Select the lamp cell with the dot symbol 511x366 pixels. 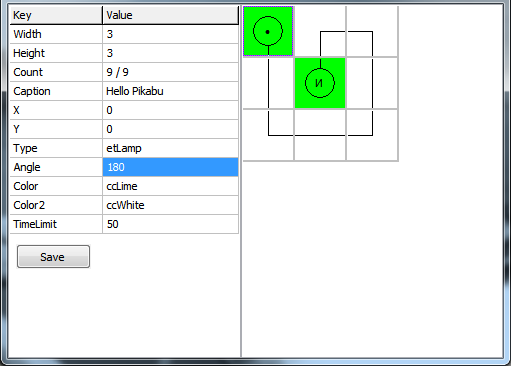click(x=268, y=31)
